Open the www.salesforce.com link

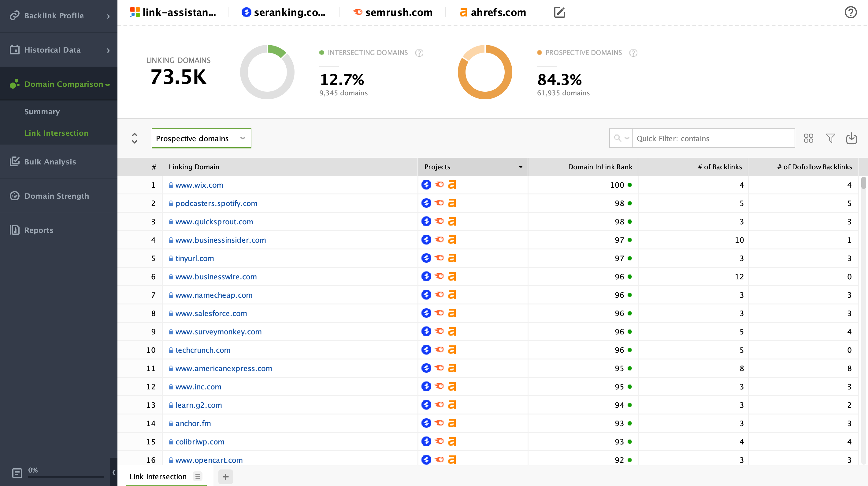pos(211,313)
